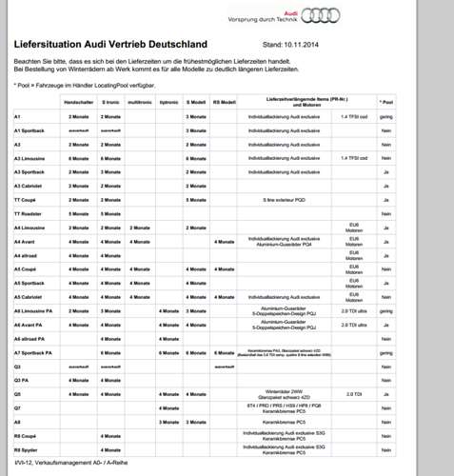Click the Audi four rings logo
Image resolution: width=454 pixels, height=476 pixels.
[320, 15]
